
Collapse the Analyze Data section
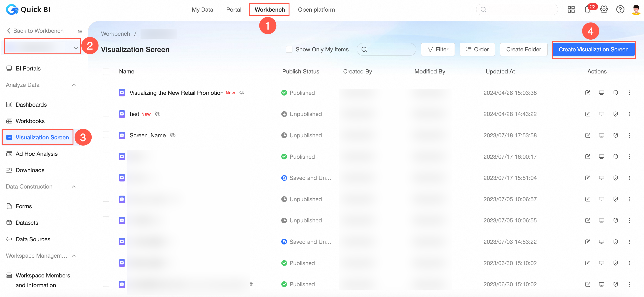point(74,85)
